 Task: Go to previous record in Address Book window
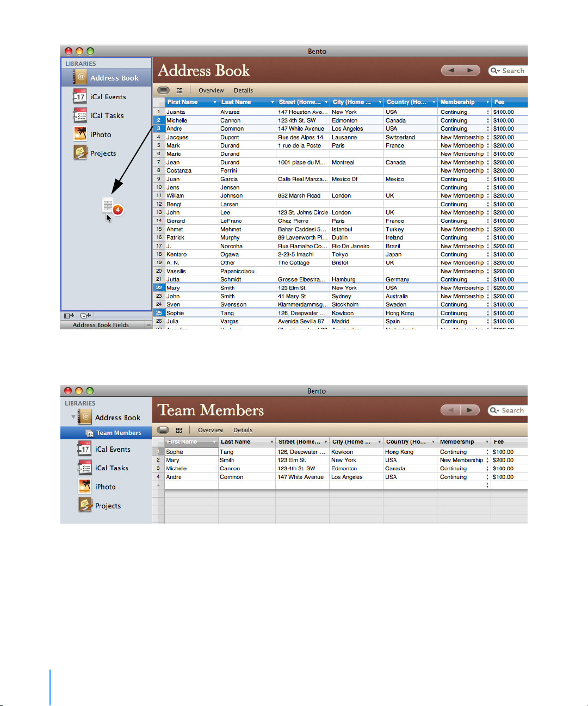tap(451, 70)
